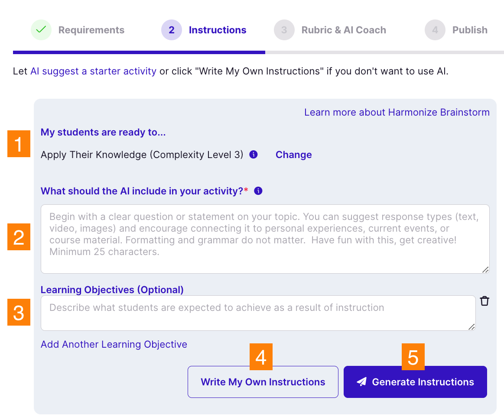
Task: Click the step 4 circle icon
Action: click(x=435, y=30)
